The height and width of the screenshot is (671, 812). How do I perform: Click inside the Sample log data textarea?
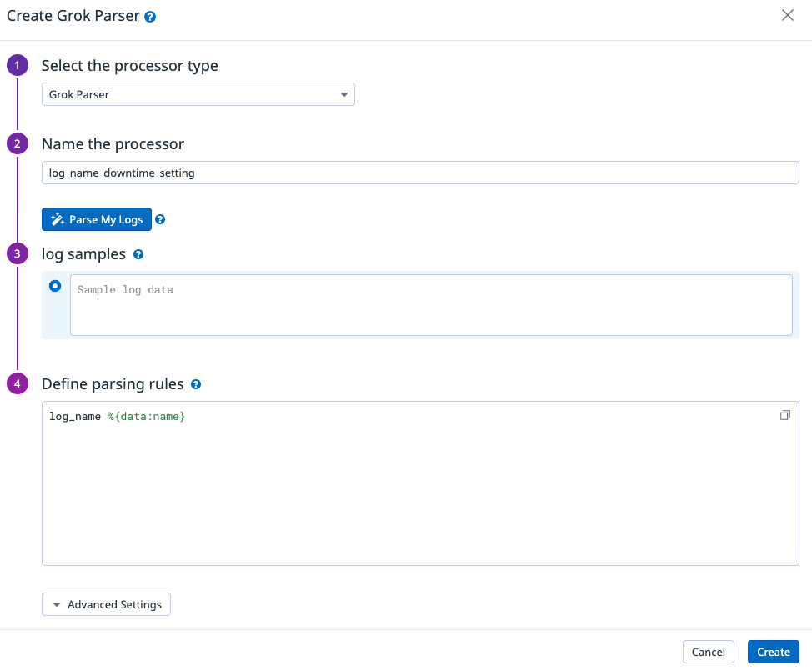click(x=431, y=304)
